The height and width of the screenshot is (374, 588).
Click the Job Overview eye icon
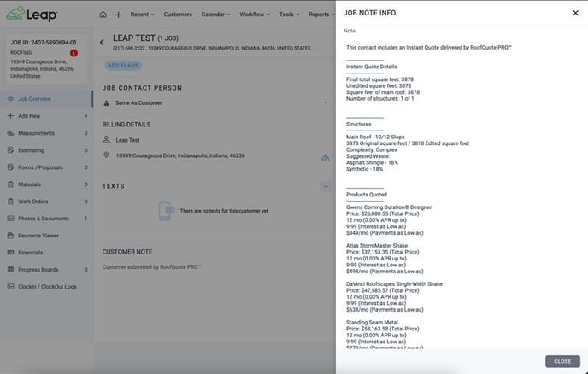click(10, 99)
